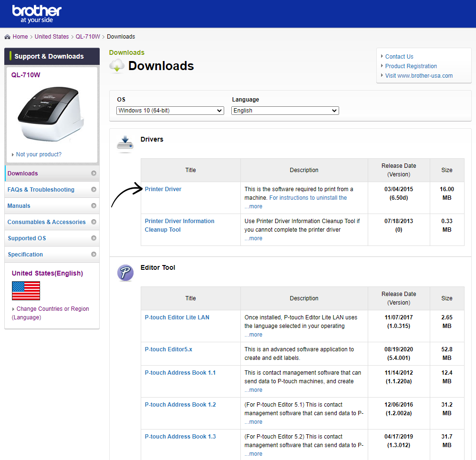Click the QL-710W printer product image
The width and height of the screenshot is (476, 460).
pos(51,112)
